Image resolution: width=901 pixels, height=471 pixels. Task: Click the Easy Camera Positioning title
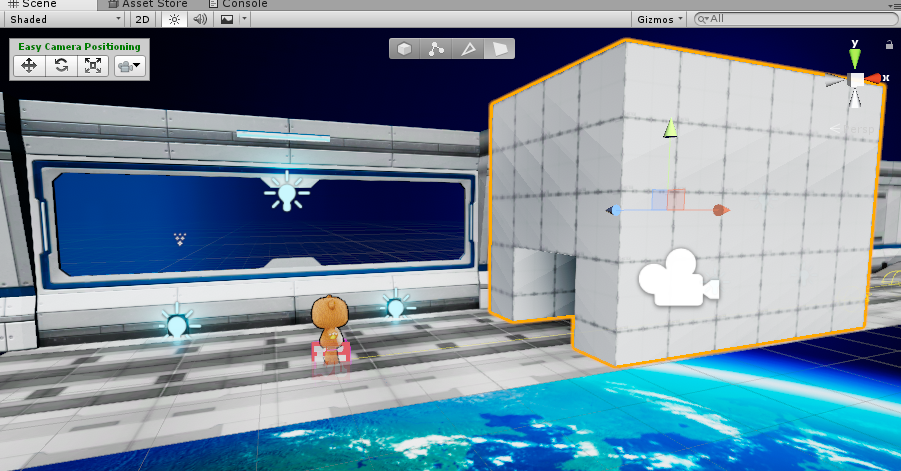click(x=79, y=47)
